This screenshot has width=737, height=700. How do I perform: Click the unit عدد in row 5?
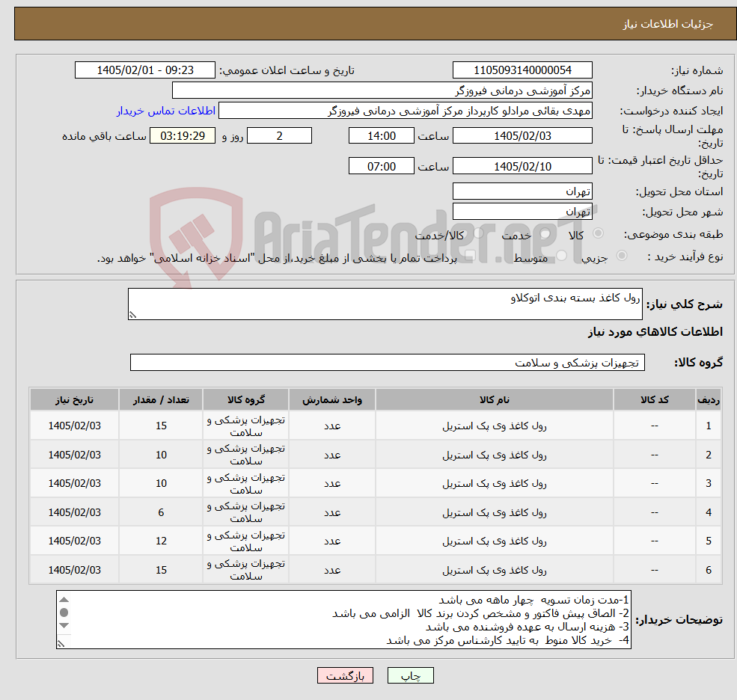[332, 541]
